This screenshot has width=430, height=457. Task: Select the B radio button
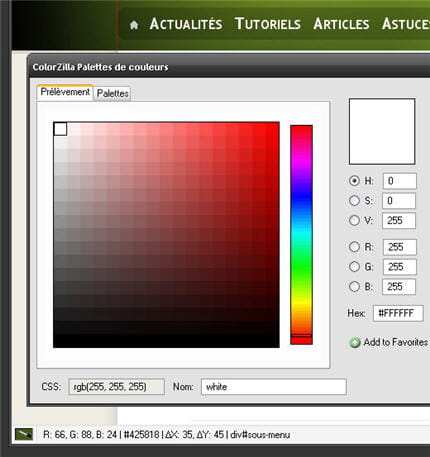tap(354, 286)
